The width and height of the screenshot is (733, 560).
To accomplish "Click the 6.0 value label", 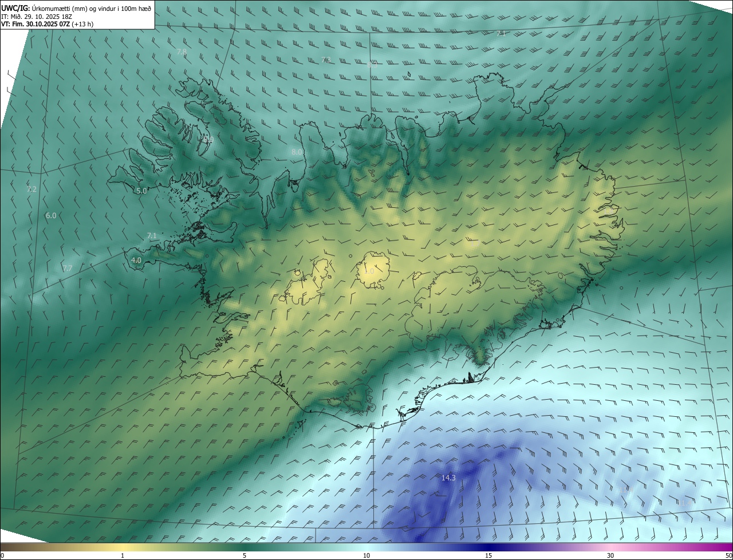I will tap(51, 216).
